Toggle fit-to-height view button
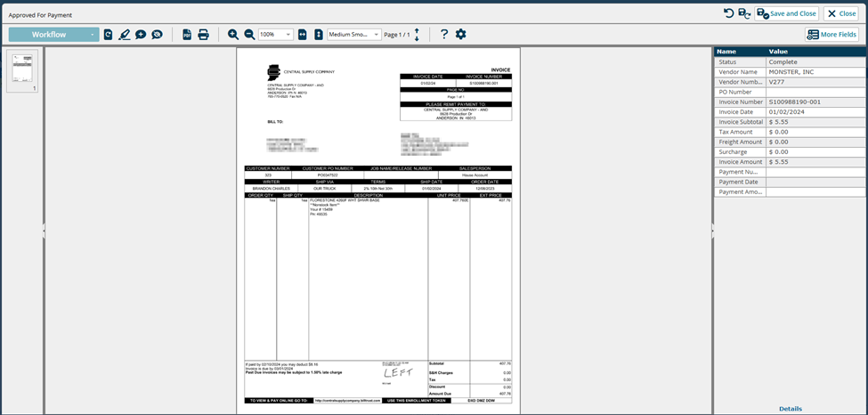Screen dimensions: 868x415 pyautogui.click(x=318, y=35)
